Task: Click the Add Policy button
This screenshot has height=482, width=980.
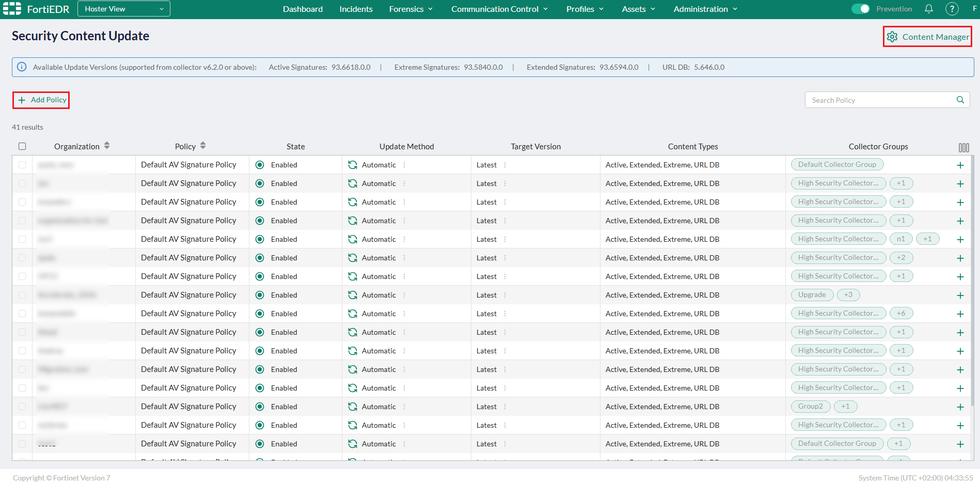Action: (x=41, y=100)
